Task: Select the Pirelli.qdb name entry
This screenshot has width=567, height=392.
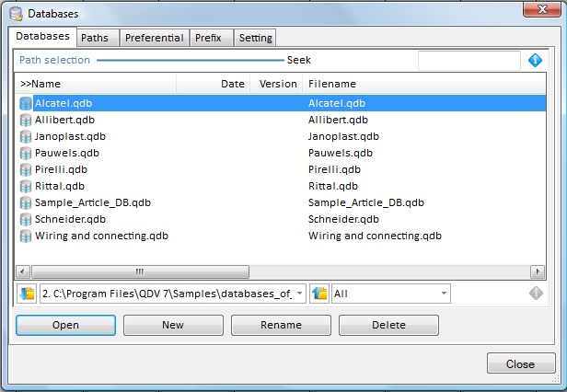Action: pos(61,169)
